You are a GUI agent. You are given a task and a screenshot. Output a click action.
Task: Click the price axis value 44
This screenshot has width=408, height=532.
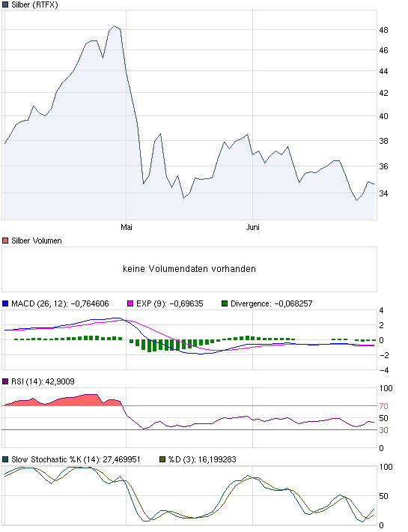pos(383,71)
